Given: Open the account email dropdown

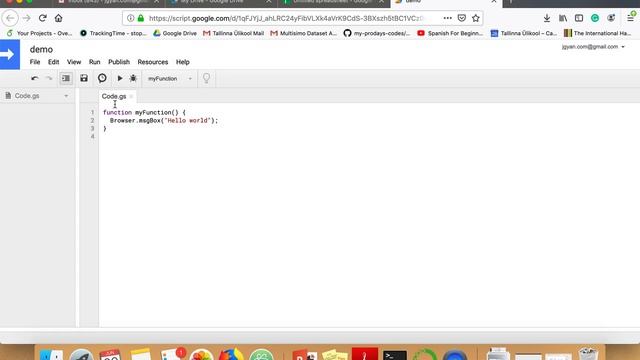Looking at the screenshot, I should (593, 47).
